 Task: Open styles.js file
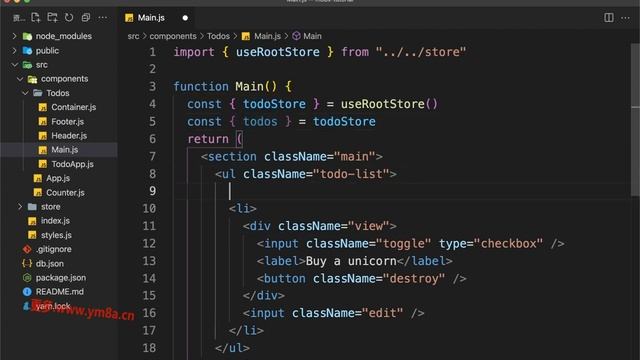pyautogui.click(x=56, y=235)
